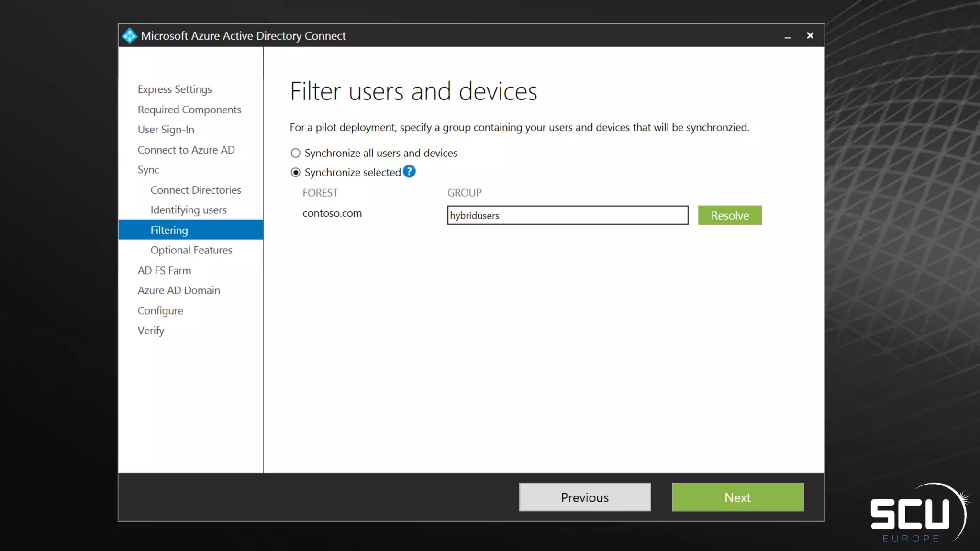Open the AD FS Farm step
Viewport: 980px width, 551px height.
tap(164, 270)
